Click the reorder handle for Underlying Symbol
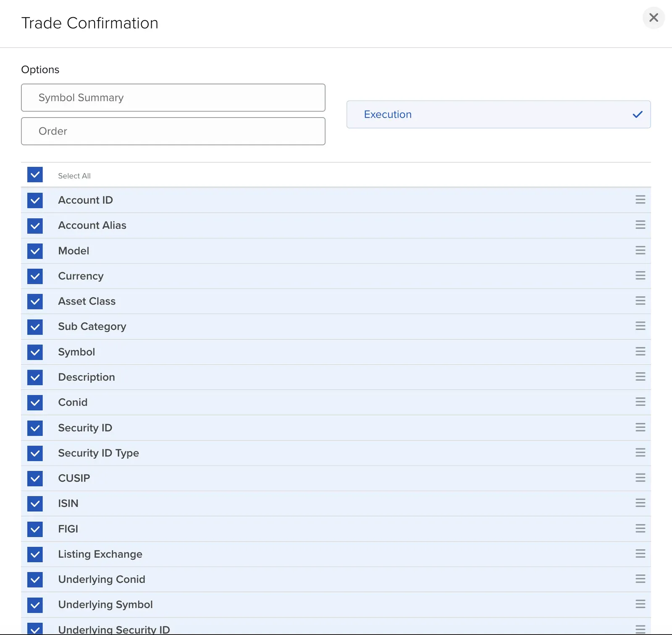This screenshot has height=635, width=672. (x=640, y=604)
